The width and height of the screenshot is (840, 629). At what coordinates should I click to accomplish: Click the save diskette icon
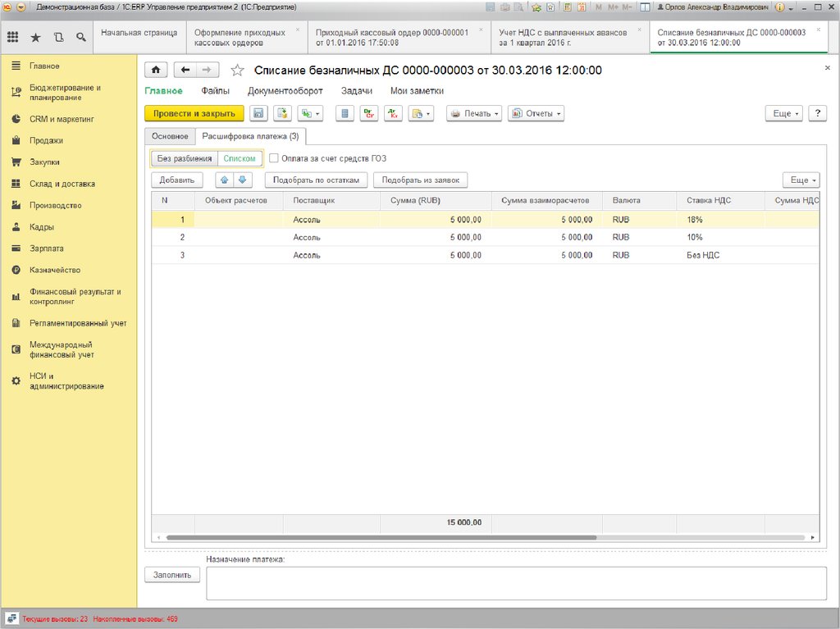pos(258,114)
